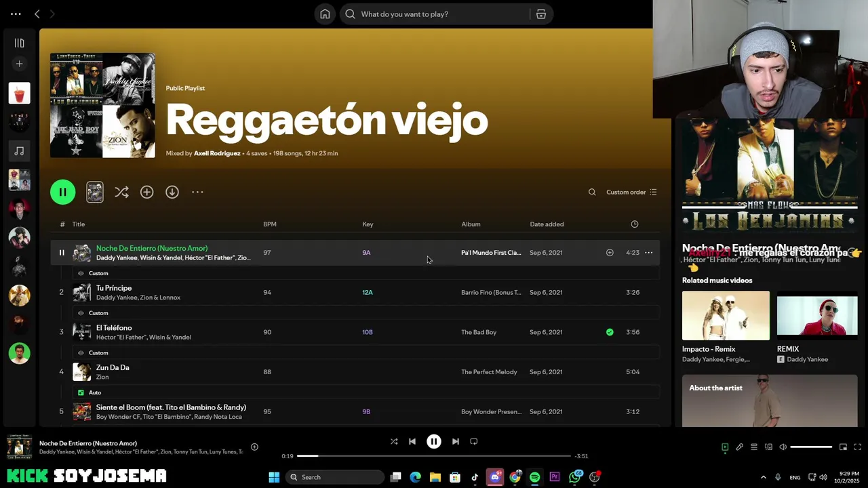Open the three-dot app menu at top left
This screenshot has height=488, width=868.
pyautogui.click(x=16, y=14)
